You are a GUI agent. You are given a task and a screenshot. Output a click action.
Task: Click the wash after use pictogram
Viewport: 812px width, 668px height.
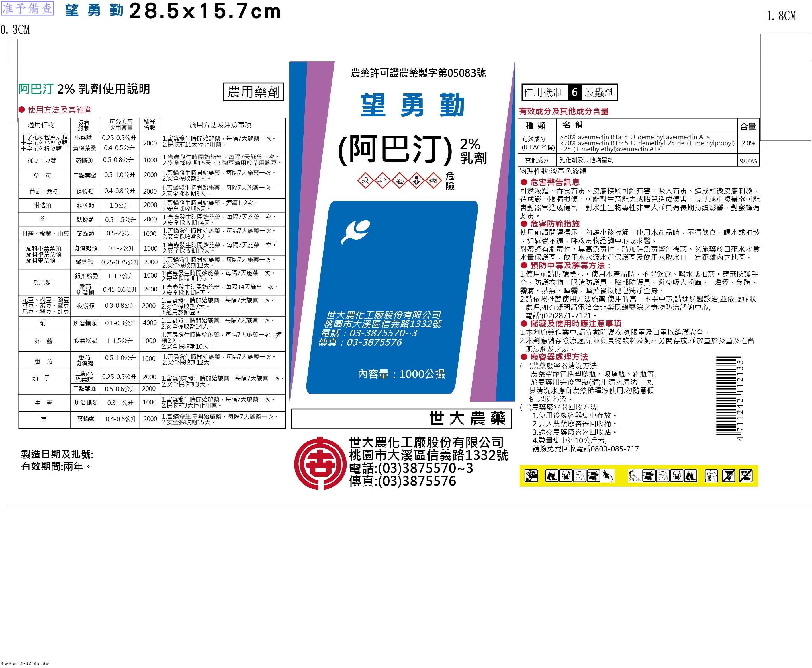click(711, 476)
